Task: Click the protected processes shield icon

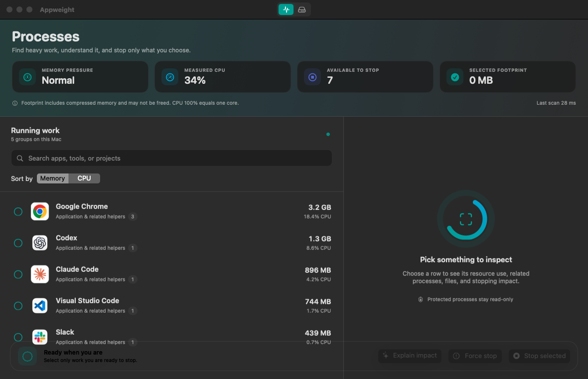Action: click(421, 299)
